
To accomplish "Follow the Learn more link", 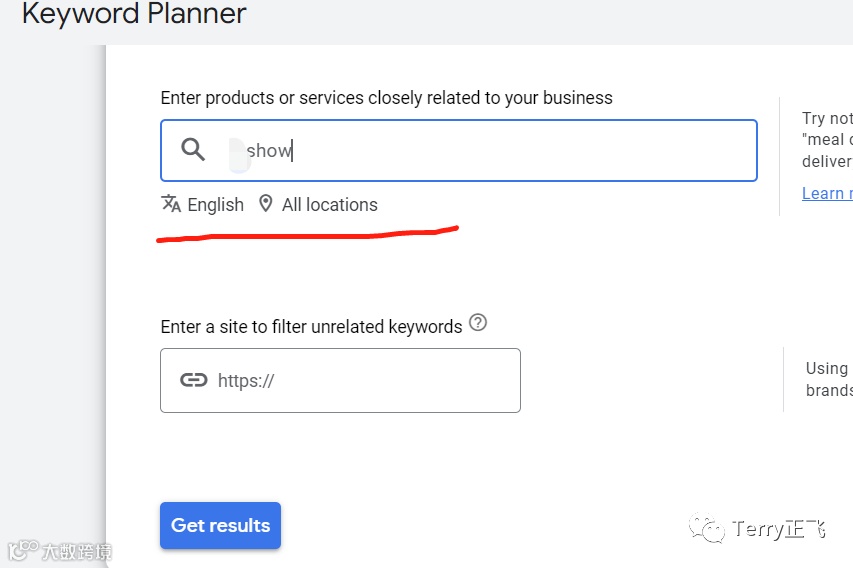I will (x=827, y=193).
